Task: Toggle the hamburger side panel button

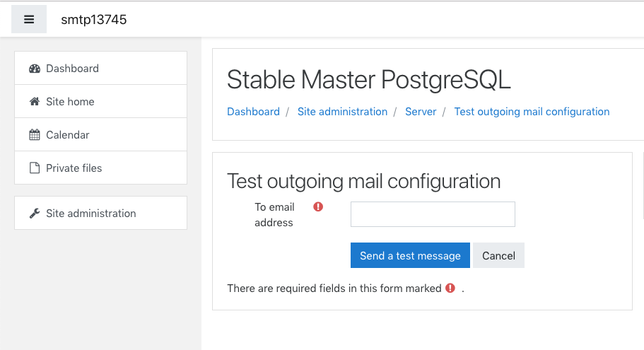Action: coord(29,19)
